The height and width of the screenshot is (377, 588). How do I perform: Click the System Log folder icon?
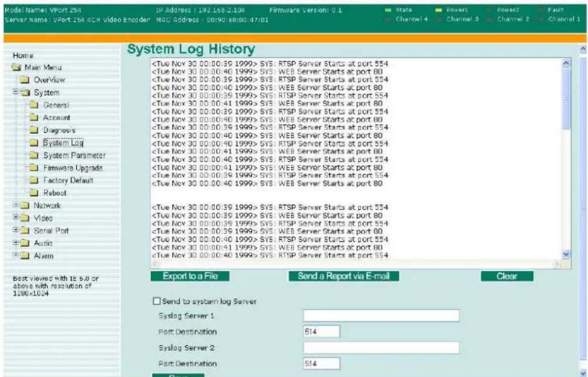pos(34,142)
